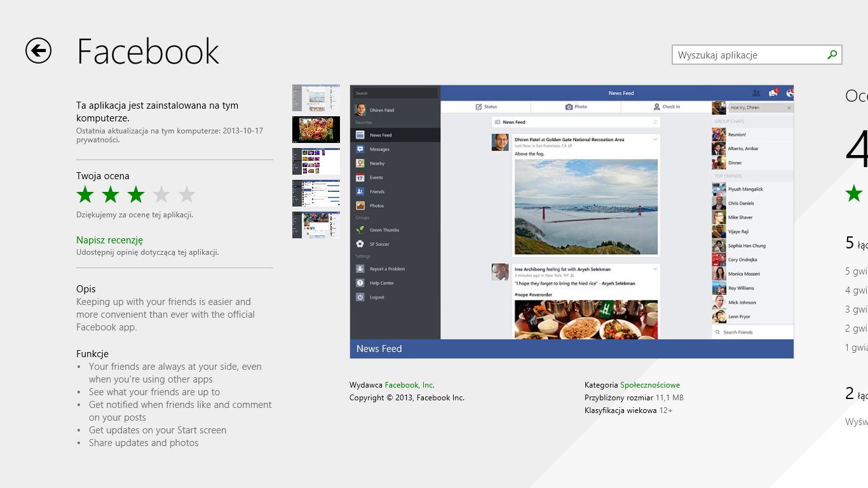This screenshot has height=488, width=868.
Task: Click 'Share updates and photos' bullet
Action: click(x=144, y=442)
